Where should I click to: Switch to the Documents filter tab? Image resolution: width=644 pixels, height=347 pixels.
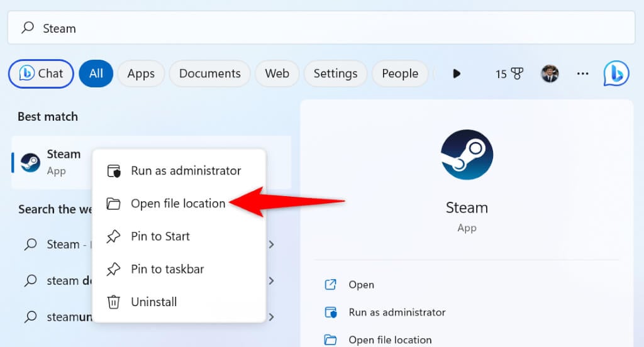click(209, 74)
